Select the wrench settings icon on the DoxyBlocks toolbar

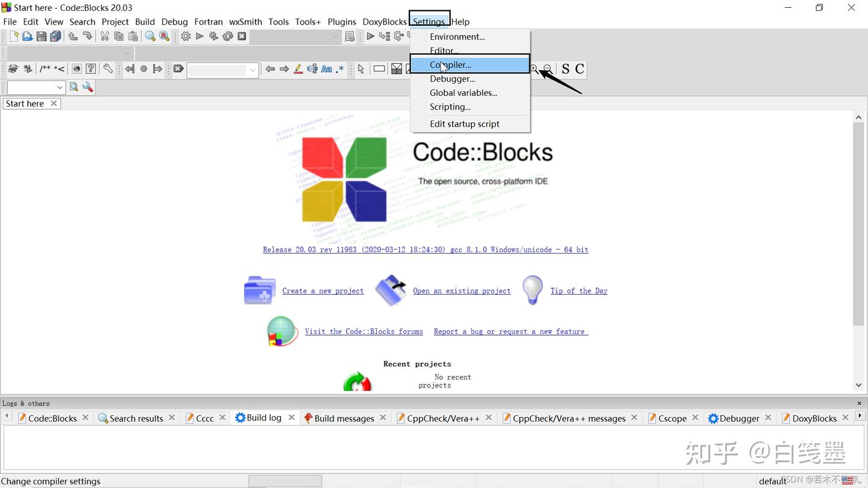tap(107, 68)
